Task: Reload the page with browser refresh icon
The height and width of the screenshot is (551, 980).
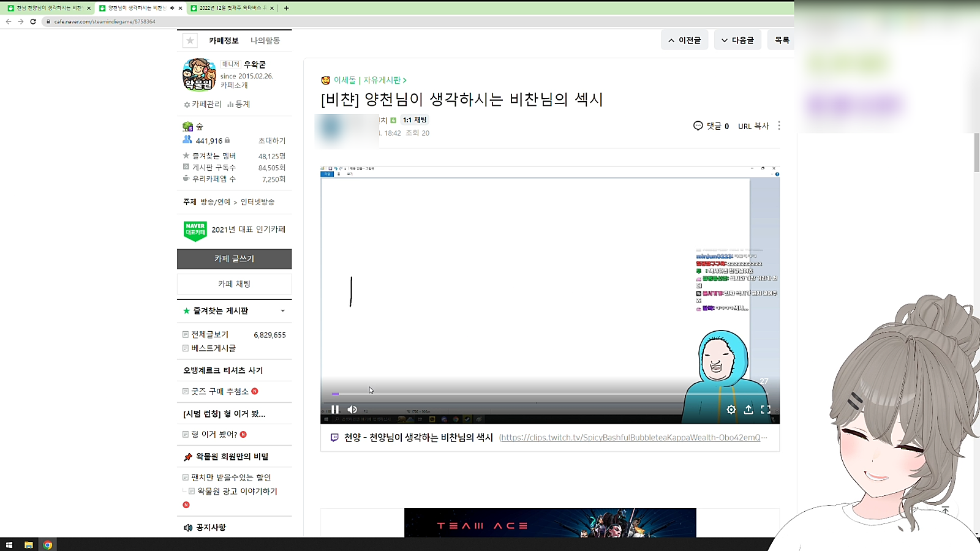Action: (x=33, y=21)
